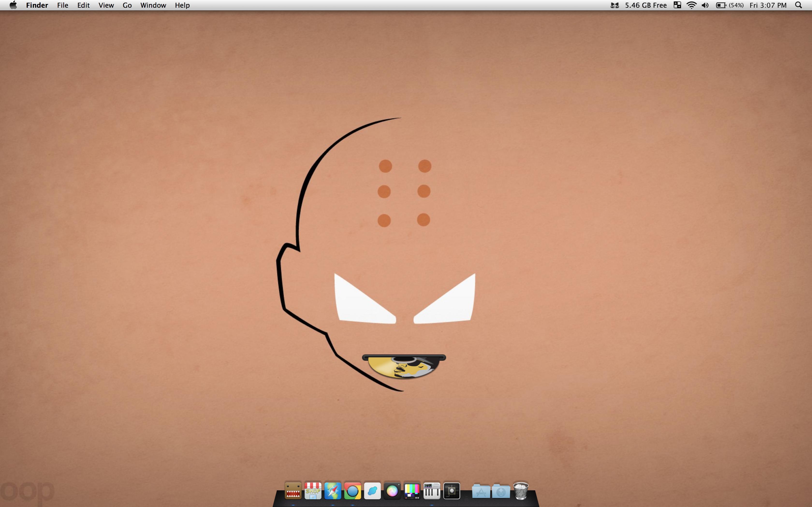The image size is (812, 507).
Task: Open the Help menu
Action: [x=182, y=5]
